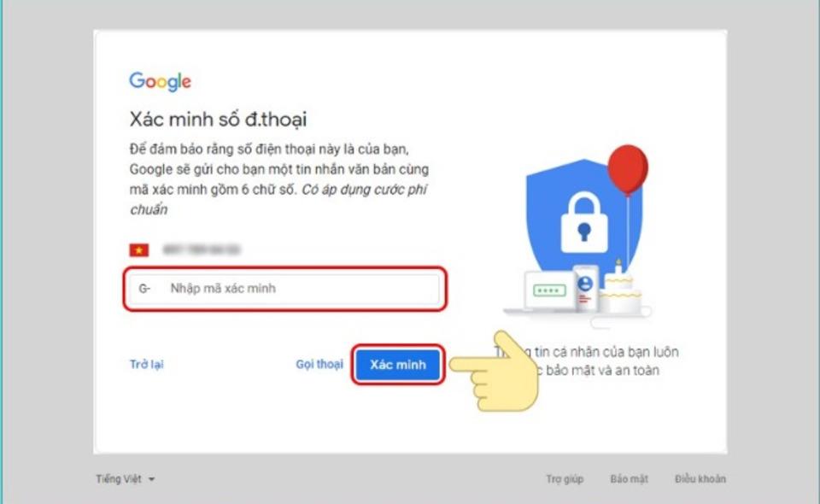Viewport: 820px width, 504px height.
Task: Open the Điều khoản footer link
Action: 700,479
